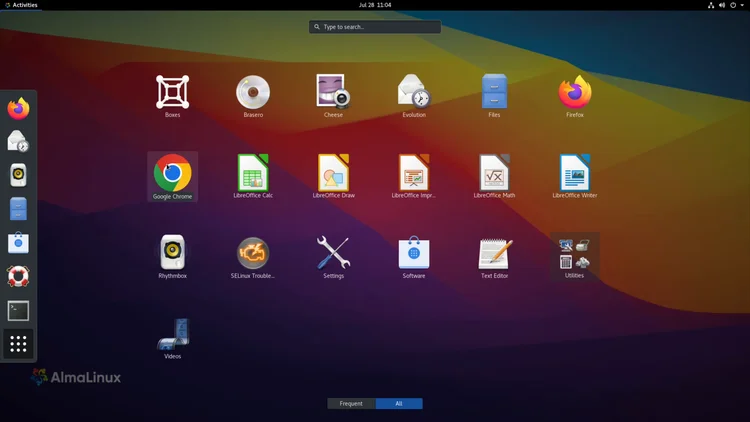Launch LibreOffice Impress
The height and width of the screenshot is (422, 750).
(x=414, y=176)
